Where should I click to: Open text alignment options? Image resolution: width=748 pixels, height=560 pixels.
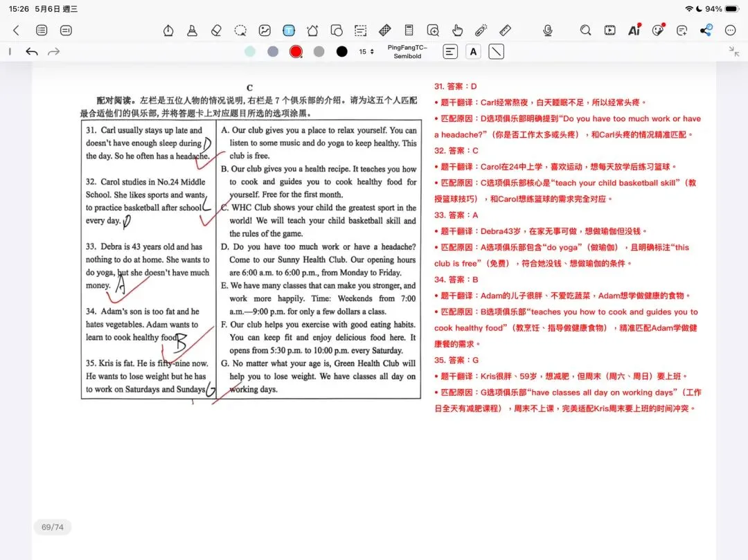tap(450, 51)
